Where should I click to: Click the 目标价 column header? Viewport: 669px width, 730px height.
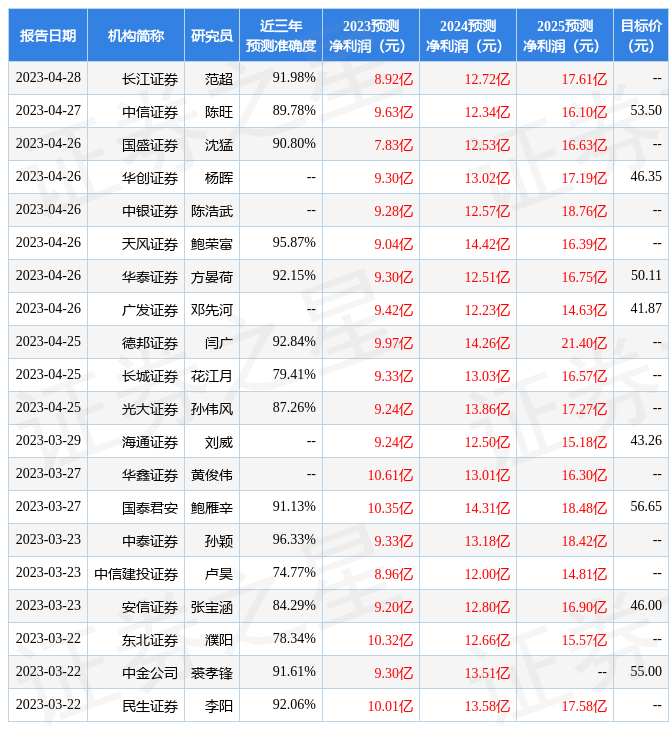tap(641, 35)
